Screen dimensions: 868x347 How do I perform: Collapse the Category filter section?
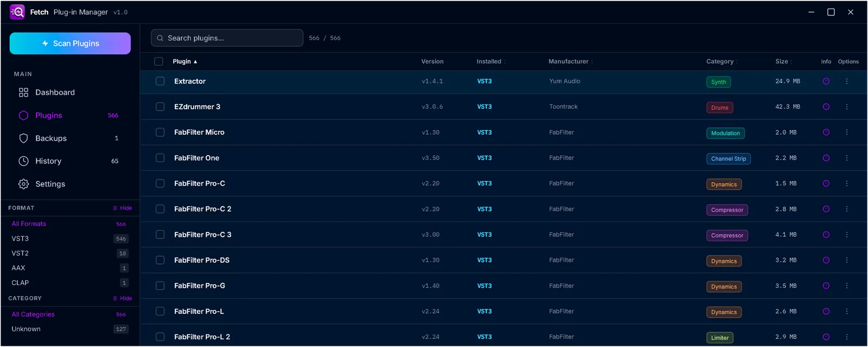[x=122, y=298]
